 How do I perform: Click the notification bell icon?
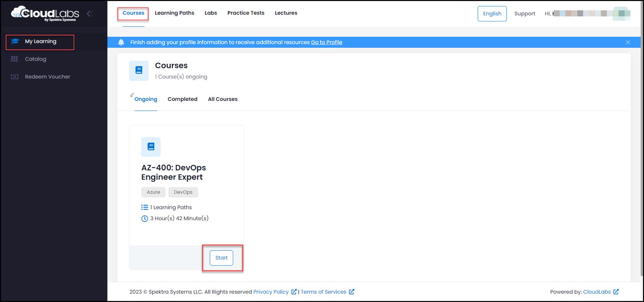click(121, 42)
